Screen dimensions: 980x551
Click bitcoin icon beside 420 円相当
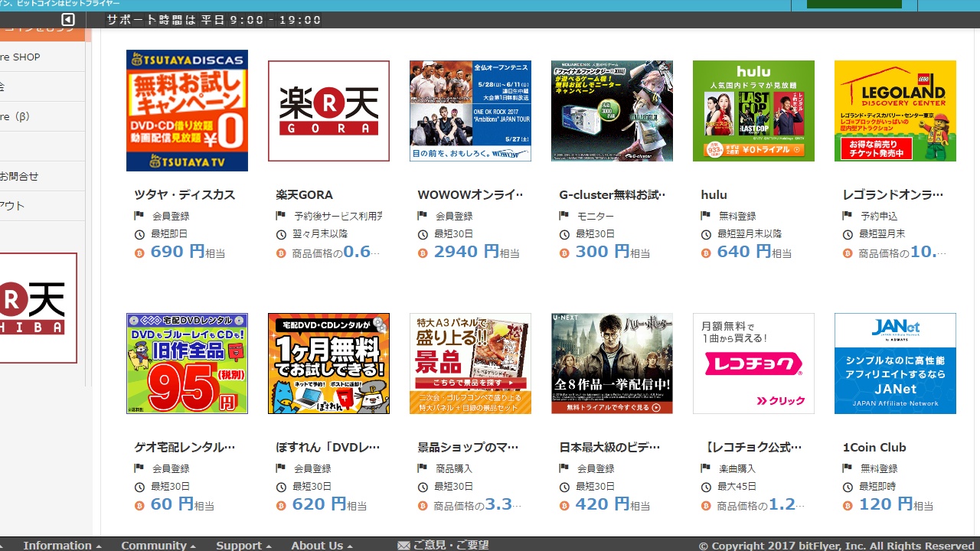(x=564, y=506)
